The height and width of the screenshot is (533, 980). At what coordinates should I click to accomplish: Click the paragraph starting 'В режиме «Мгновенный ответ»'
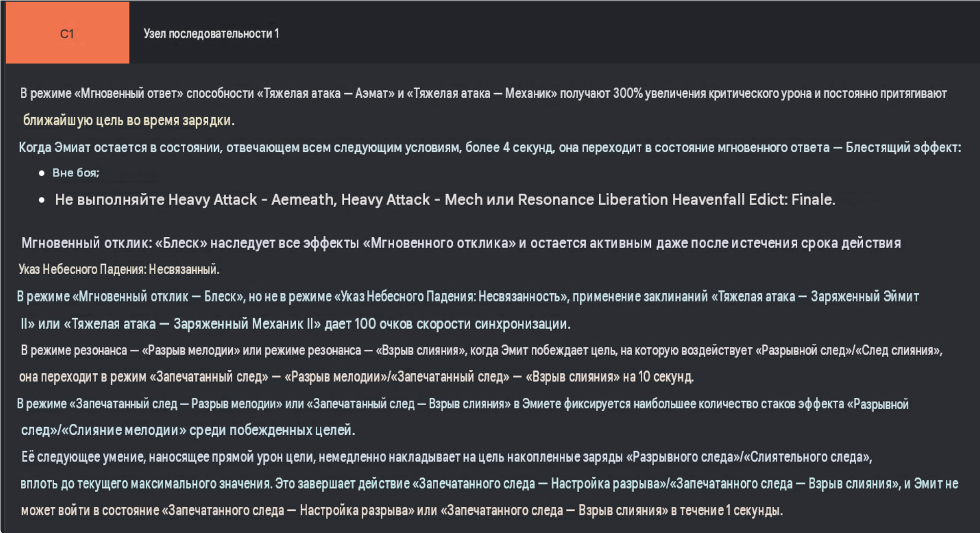(x=484, y=94)
